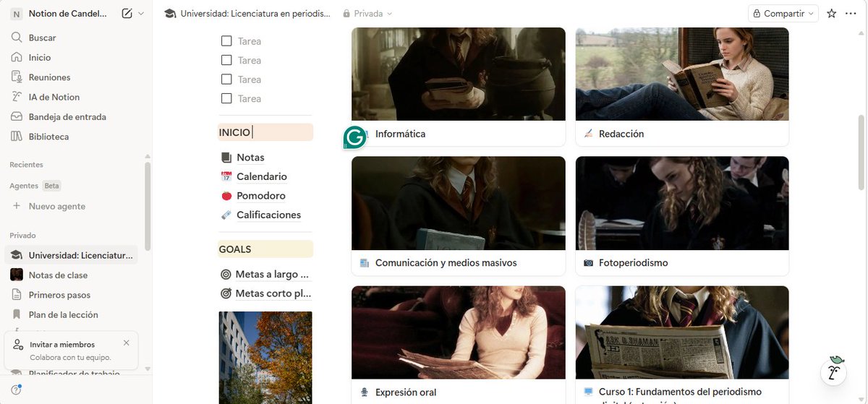The image size is (868, 404).
Task: Check the second Tarea checkbox
Action: 226,60
